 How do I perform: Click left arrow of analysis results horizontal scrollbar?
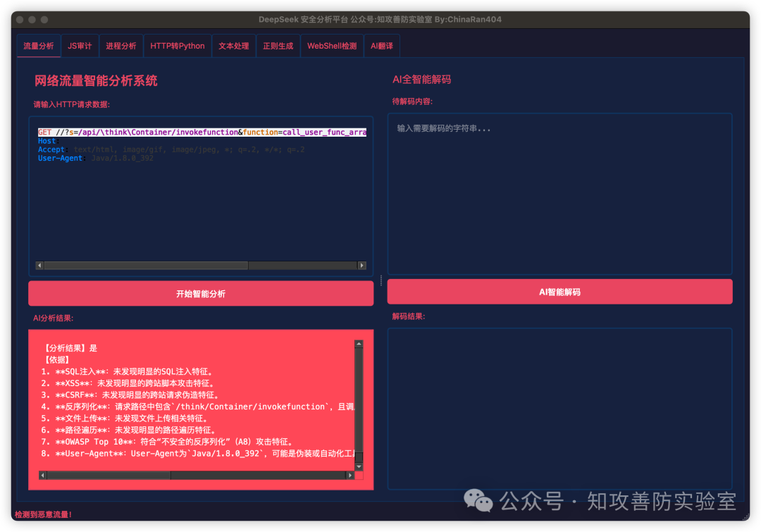coord(42,476)
